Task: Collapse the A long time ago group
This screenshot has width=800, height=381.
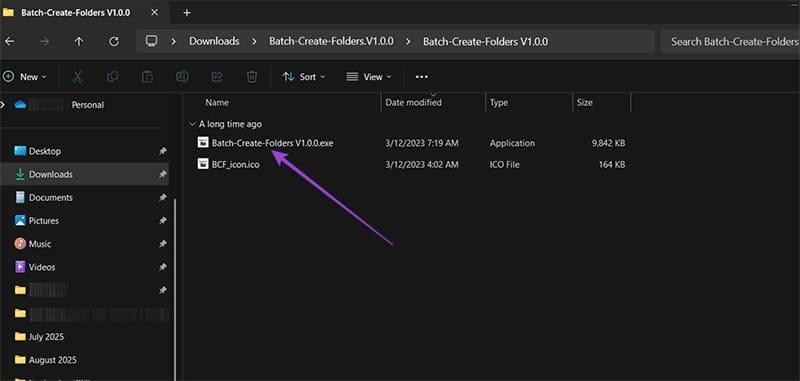Action: pyautogui.click(x=192, y=124)
